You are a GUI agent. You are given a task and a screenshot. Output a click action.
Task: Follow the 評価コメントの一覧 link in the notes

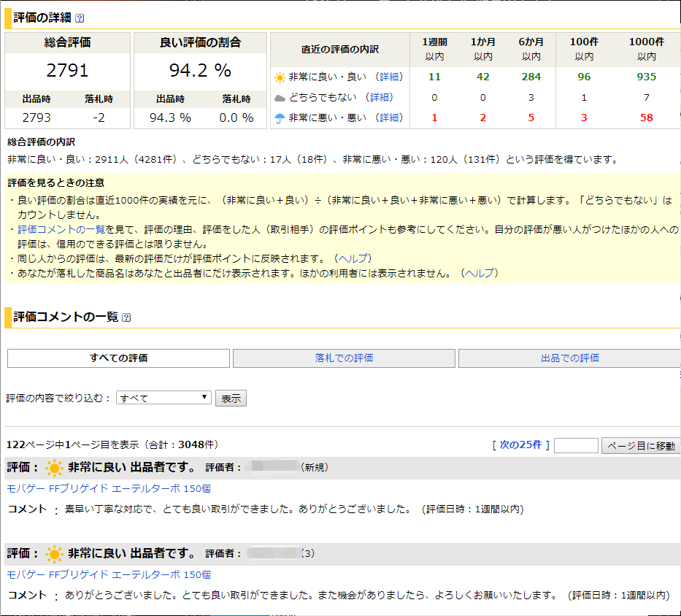point(61,229)
